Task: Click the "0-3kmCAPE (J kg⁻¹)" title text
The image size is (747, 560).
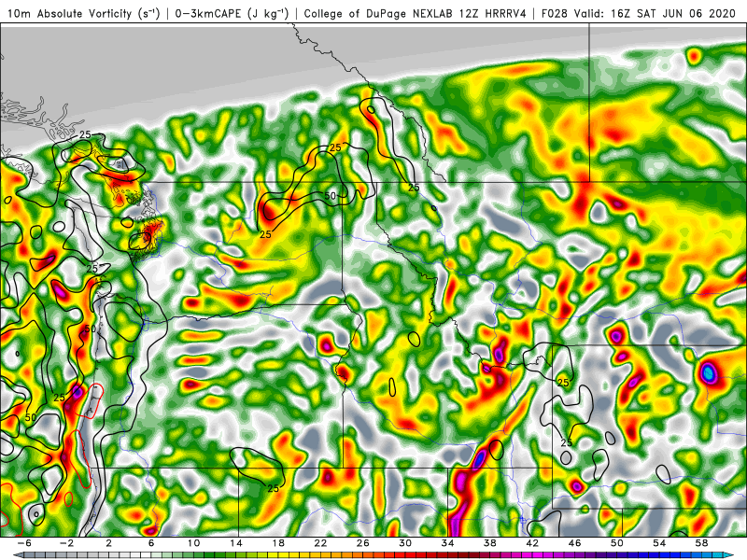Action: 232,13
